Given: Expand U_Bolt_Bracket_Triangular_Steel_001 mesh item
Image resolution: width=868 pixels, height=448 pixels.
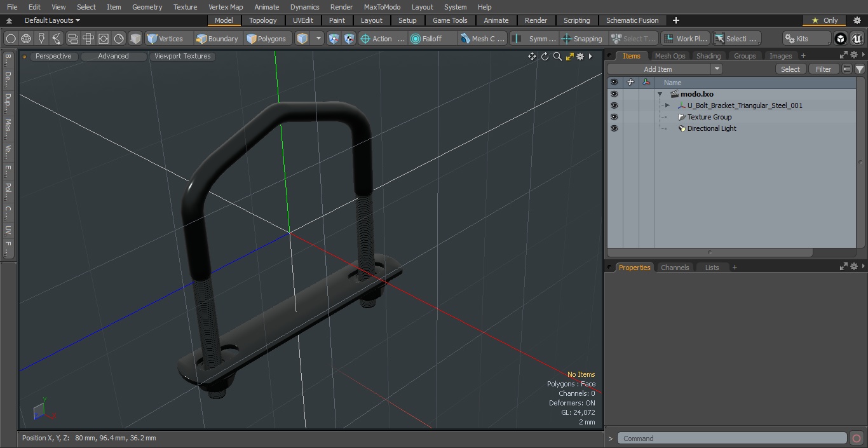Looking at the screenshot, I should (x=667, y=105).
